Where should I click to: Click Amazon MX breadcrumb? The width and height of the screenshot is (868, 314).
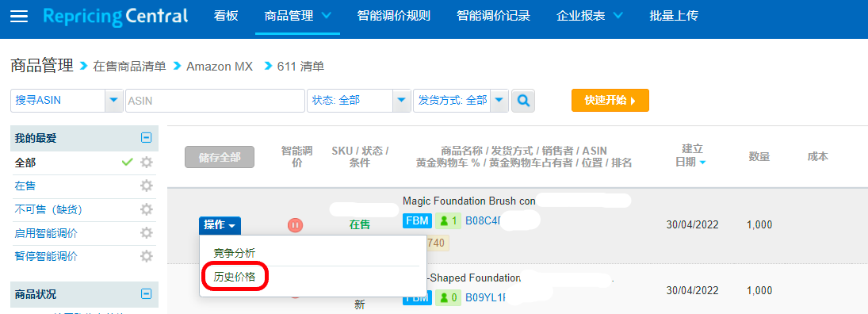point(220,67)
